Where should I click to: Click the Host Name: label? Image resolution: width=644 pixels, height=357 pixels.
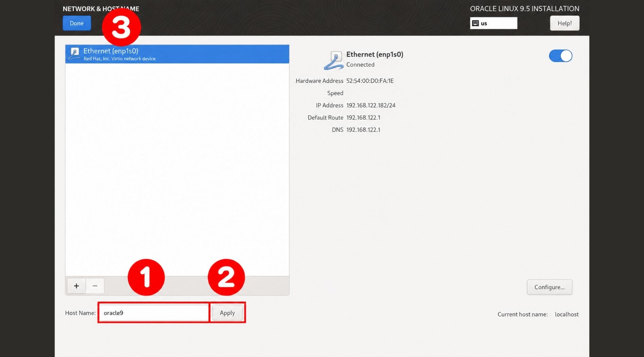click(x=80, y=313)
